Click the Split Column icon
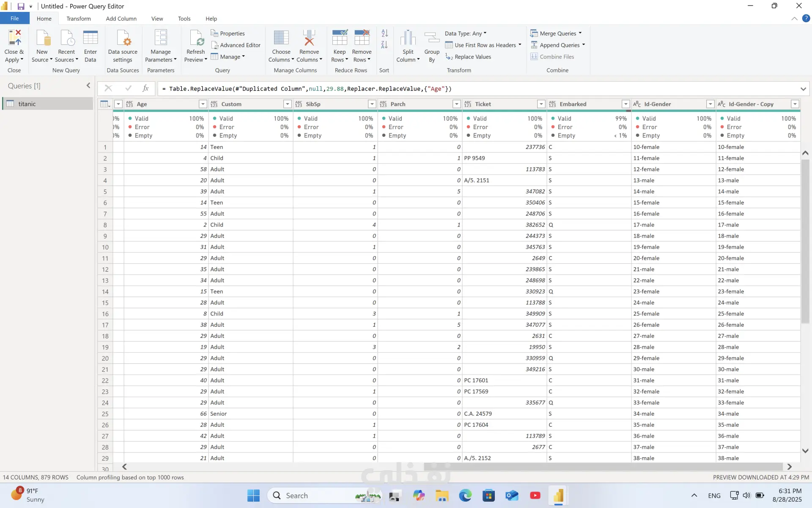Viewport: 812px width, 508px height. coord(408,38)
